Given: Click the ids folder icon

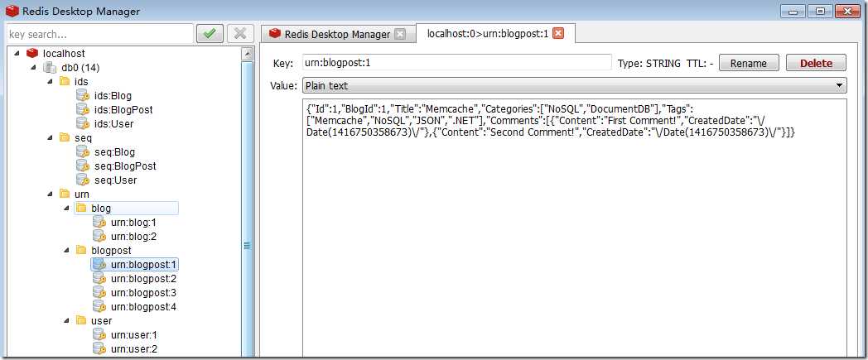Looking at the screenshot, I should coord(65,82).
